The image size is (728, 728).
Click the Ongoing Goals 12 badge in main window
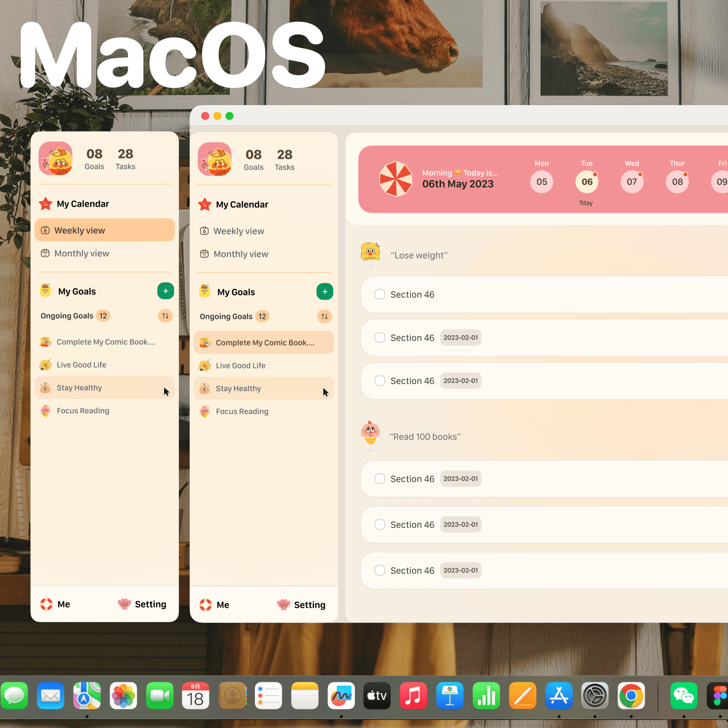point(262,316)
